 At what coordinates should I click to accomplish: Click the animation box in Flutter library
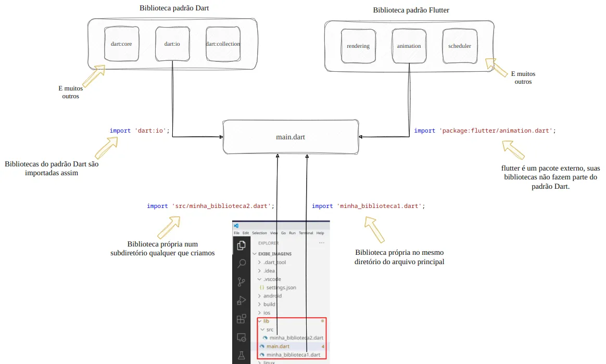409,46
